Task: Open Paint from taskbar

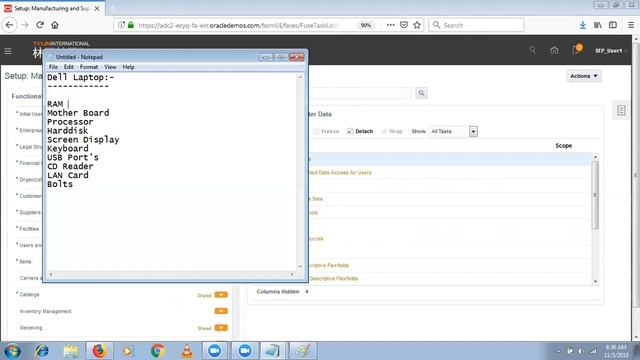Action: point(303,351)
